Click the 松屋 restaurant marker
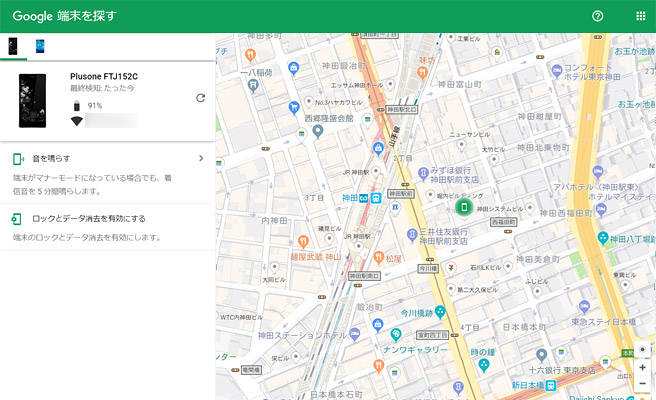656x400 pixels. (379, 257)
